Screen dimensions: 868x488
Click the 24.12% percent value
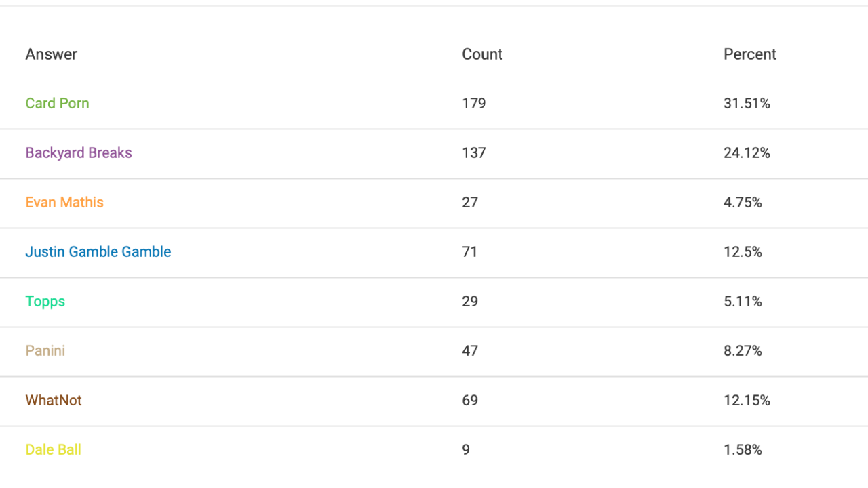[747, 152]
